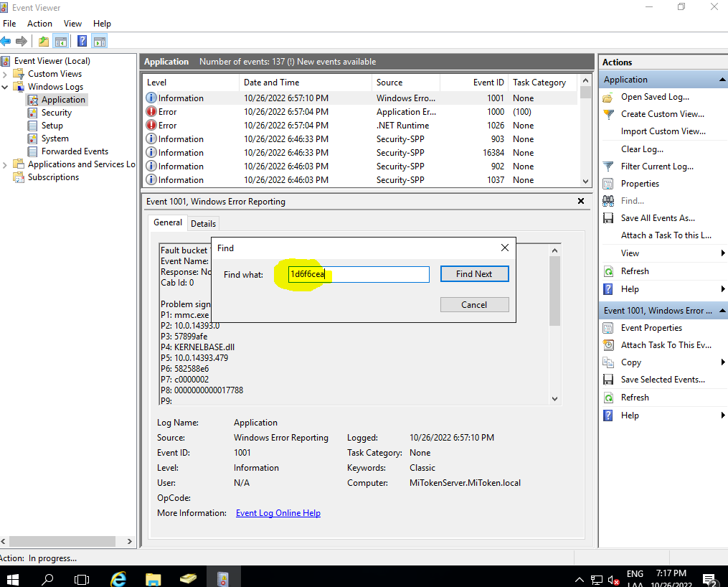
Task: Click Attach a Task To this Log
Action: (666, 235)
